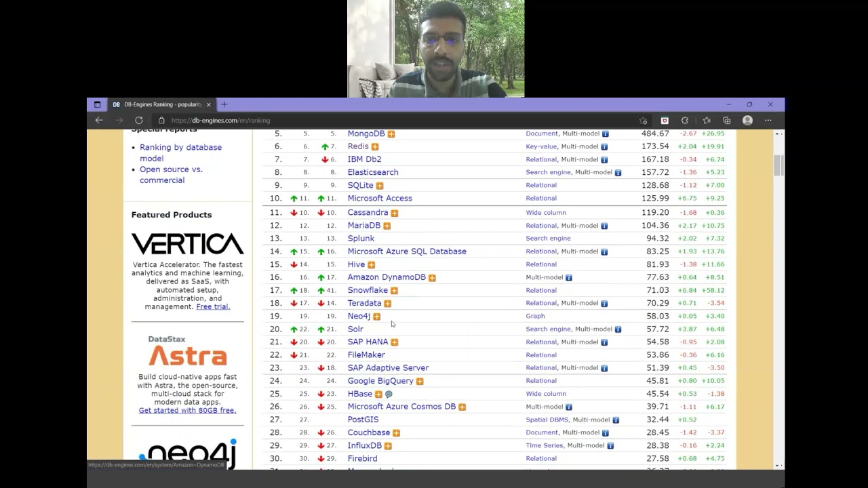The height and width of the screenshot is (488, 868).
Task: Click the orange plus icon beside Snowflake
Action: [394, 291]
